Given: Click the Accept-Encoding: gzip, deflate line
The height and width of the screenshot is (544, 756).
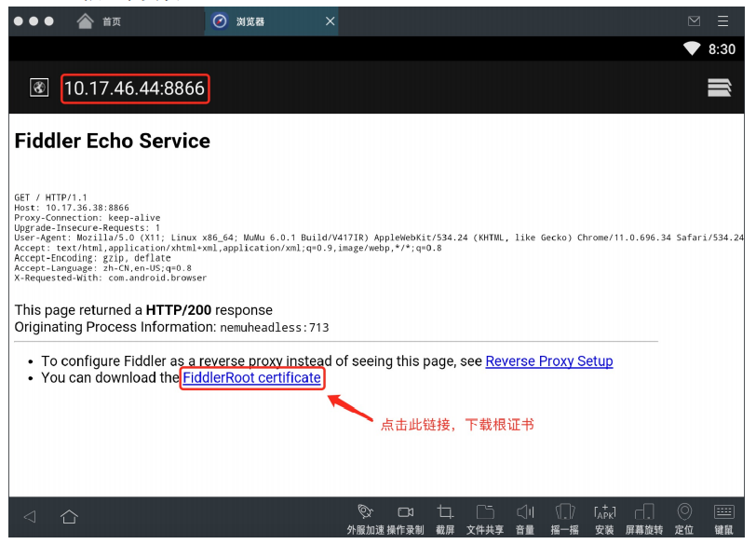Looking at the screenshot, I should (x=92, y=258).
